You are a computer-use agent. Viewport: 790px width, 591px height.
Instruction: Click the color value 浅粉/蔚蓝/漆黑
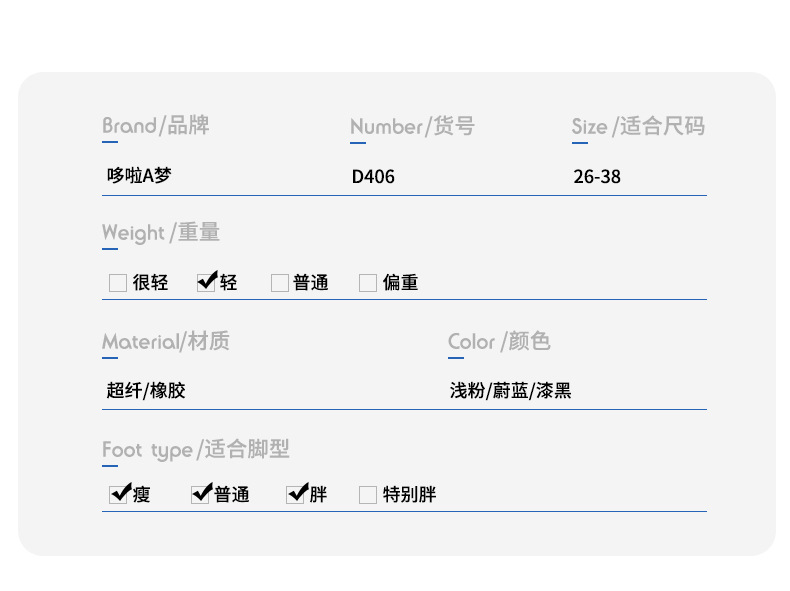click(510, 390)
